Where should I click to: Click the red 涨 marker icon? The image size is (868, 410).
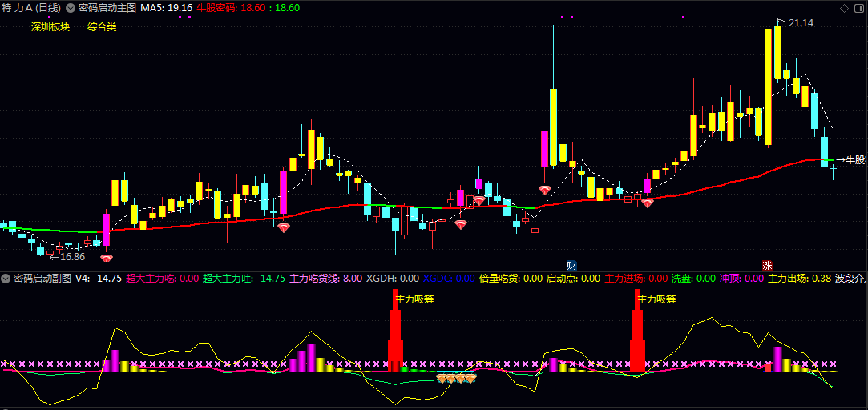[767, 265]
